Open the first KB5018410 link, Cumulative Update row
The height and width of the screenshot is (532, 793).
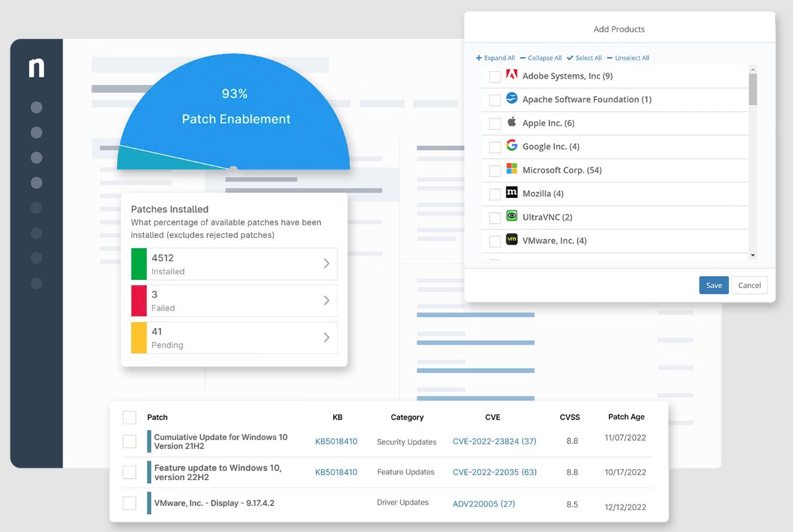click(x=336, y=442)
